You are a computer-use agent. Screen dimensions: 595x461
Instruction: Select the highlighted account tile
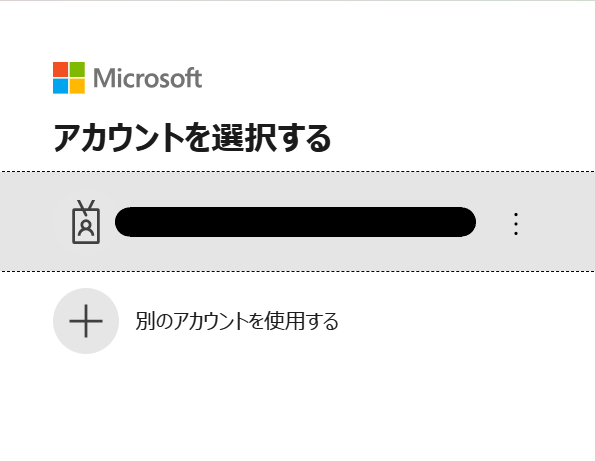click(298, 222)
